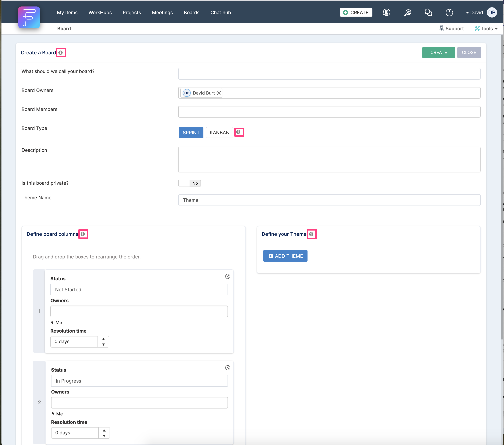
Task: Click the Board Members input field
Action: (329, 112)
